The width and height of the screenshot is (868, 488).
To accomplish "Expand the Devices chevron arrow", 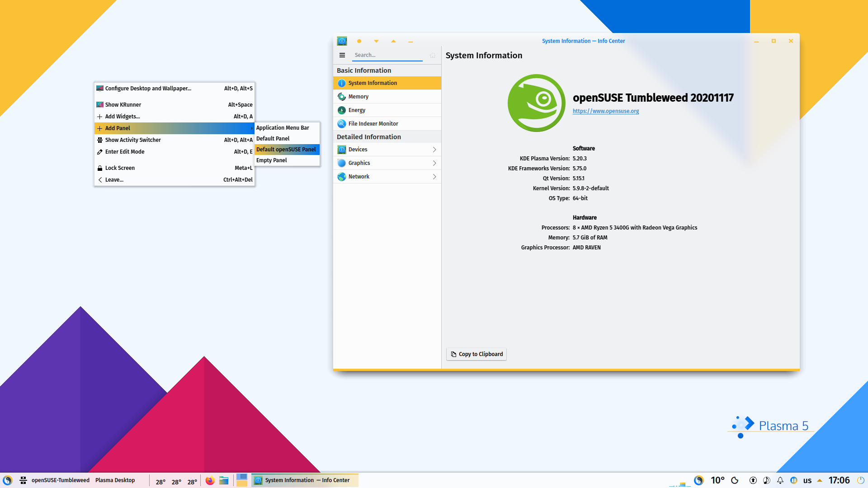I will 434,150.
